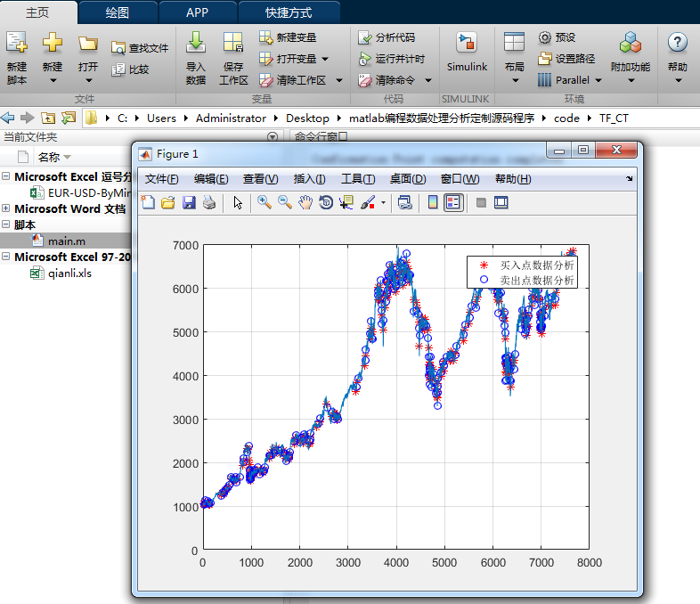Click Browse for folder button
The image size is (700, 604).
[x=69, y=118]
